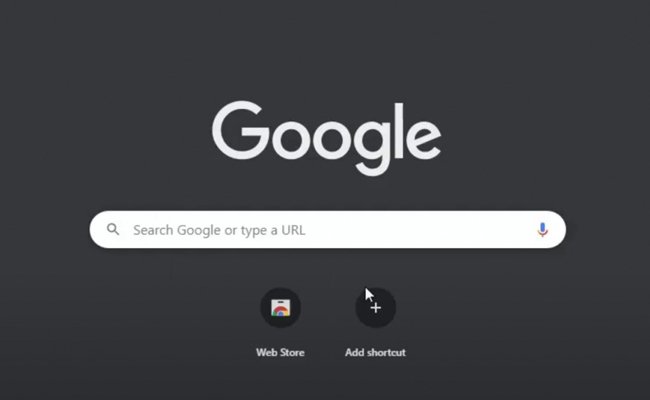Click the Web Store text label
650x400 pixels.
[280, 352]
